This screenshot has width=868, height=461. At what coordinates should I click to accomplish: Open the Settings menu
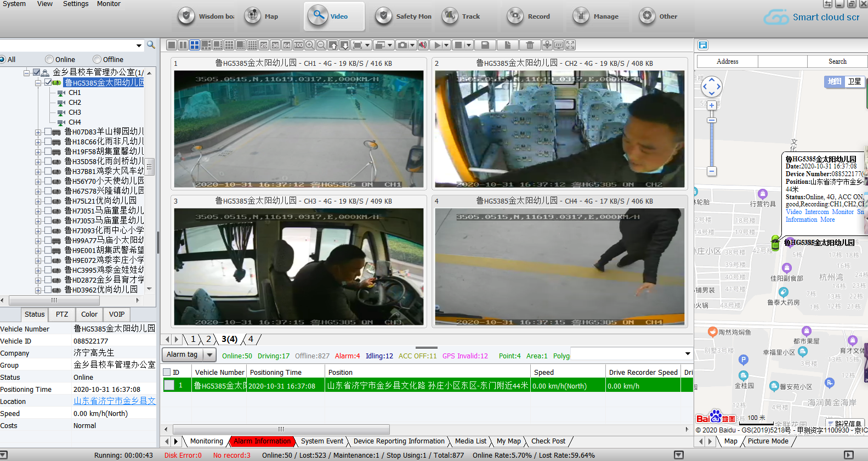(x=75, y=4)
